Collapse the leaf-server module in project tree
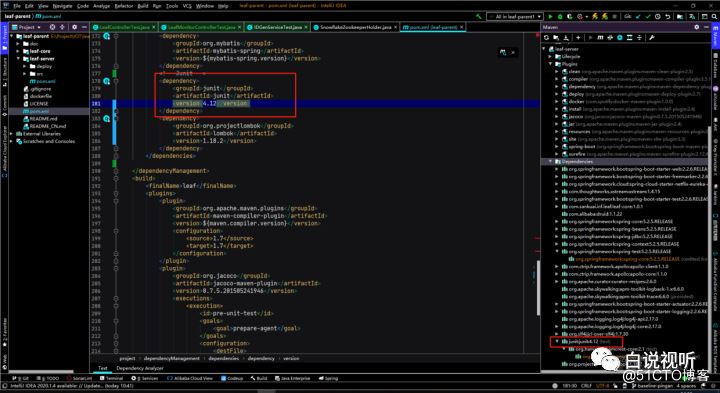720x393 pixels. 19,59
